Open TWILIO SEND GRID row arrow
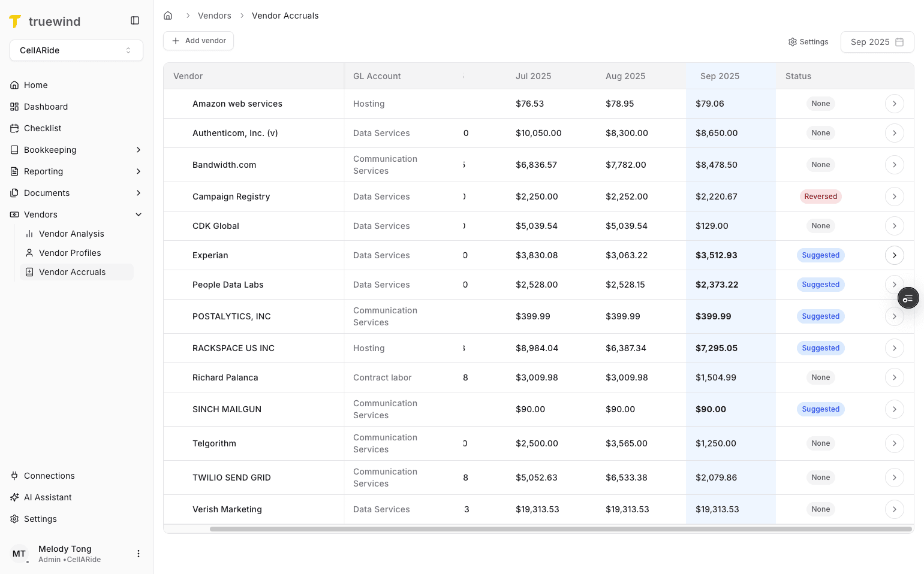The height and width of the screenshot is (574, 924). pyautogui.click(x=895, y=478)
